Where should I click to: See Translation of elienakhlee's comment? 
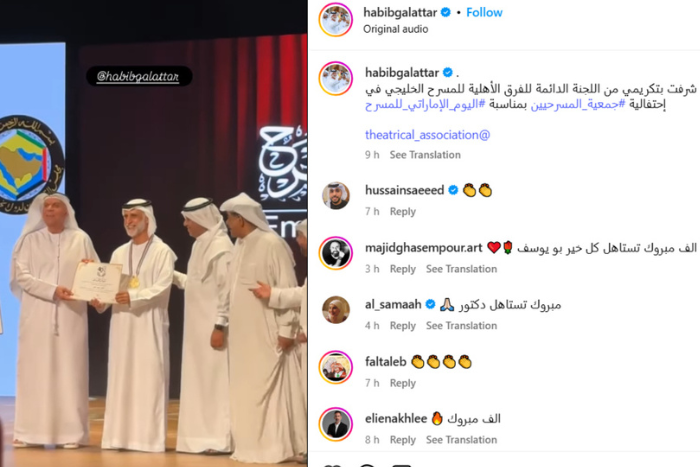461,440
